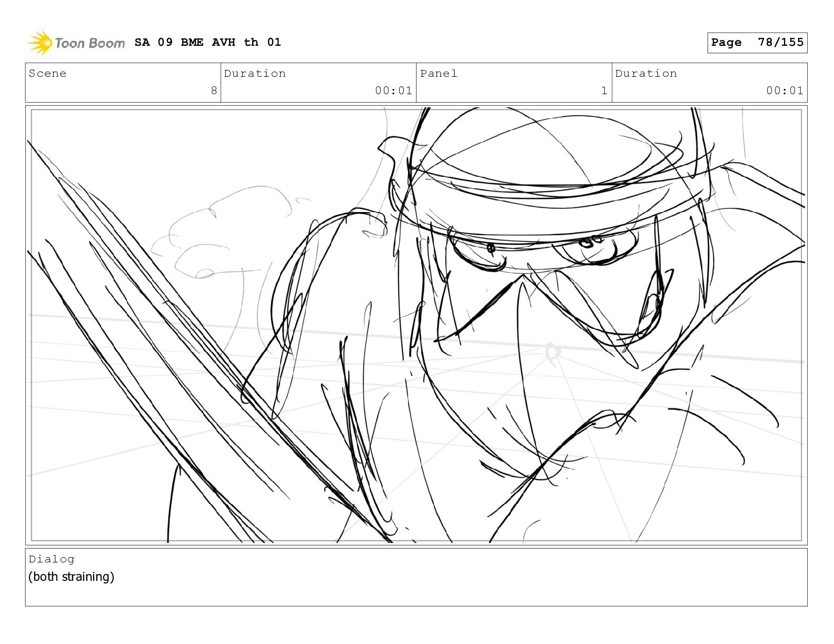The image size is (834, 644).
Task: Click the 'Page 78/155' box
Action: 757,43
